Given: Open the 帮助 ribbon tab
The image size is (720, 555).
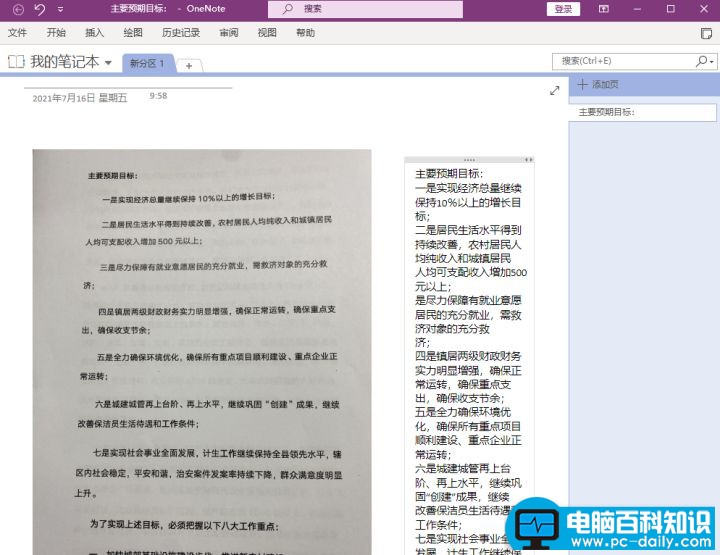Looking at the screenshot, I should tap(306, 33).
